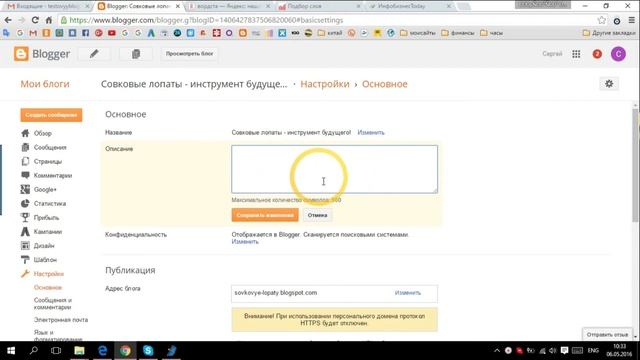Open the new post pencil icon

94,54
